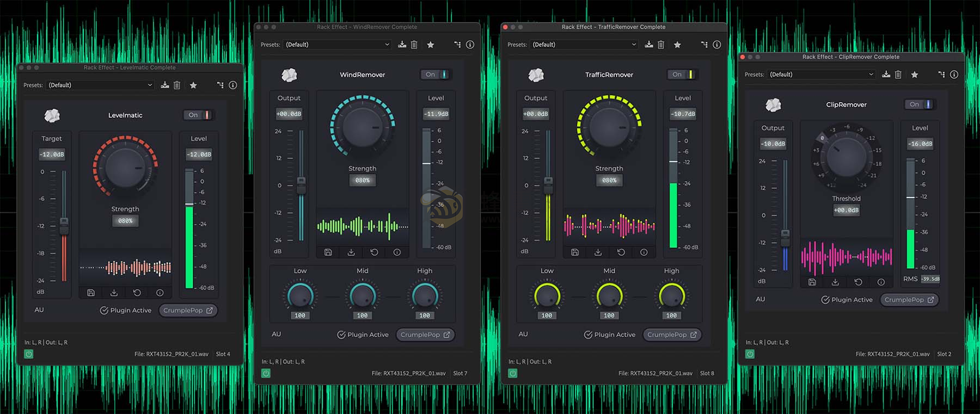The width and height of the screenshot is (980, 414).
Task: Toggle the ClipRemover On switch
Action: click(x=920, y=104)
